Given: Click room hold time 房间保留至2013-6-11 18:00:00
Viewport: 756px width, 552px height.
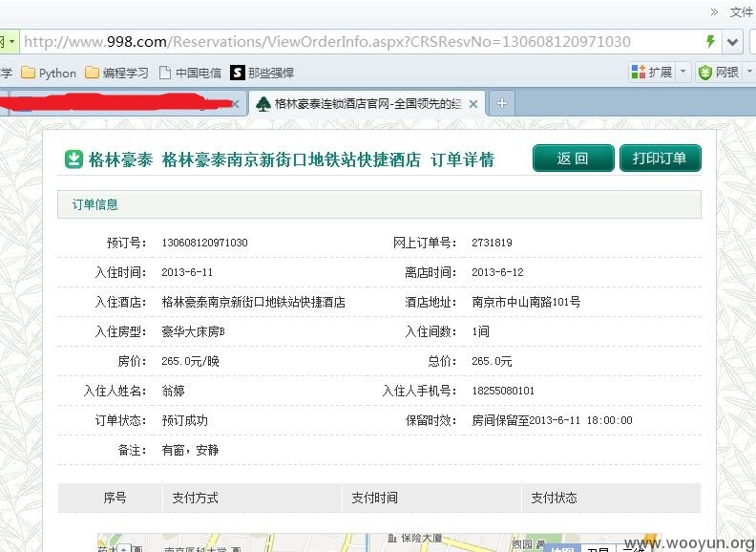Looking at the screenshot, I should [x=552, y=420].
